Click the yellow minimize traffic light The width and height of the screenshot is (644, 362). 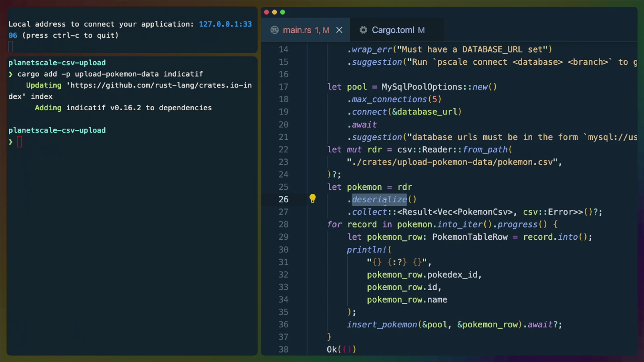(274, 12)
